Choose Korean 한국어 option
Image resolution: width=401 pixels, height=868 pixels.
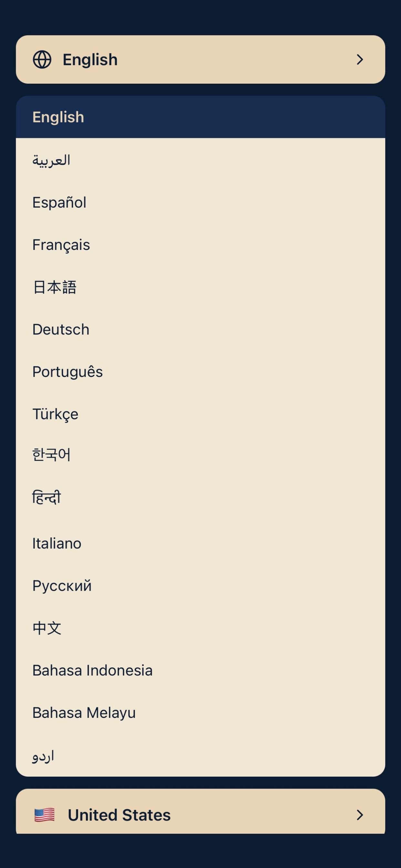pos(200,455)
